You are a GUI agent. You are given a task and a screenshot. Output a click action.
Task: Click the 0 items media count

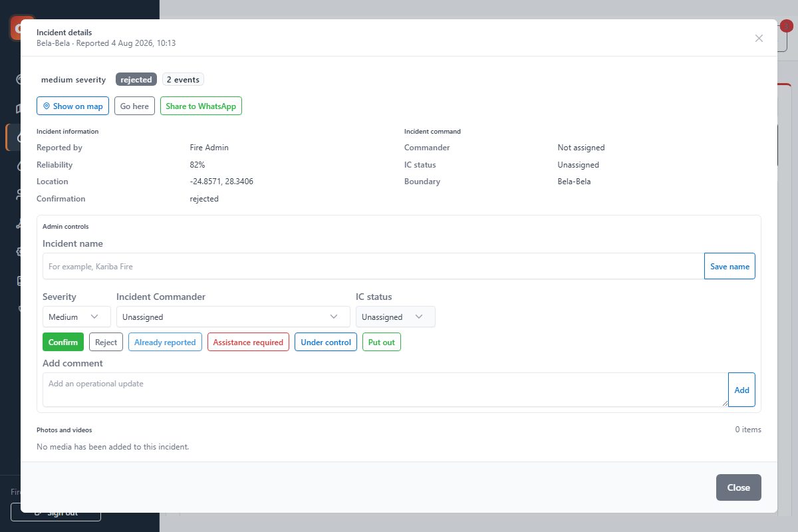[x=748, y=430]
